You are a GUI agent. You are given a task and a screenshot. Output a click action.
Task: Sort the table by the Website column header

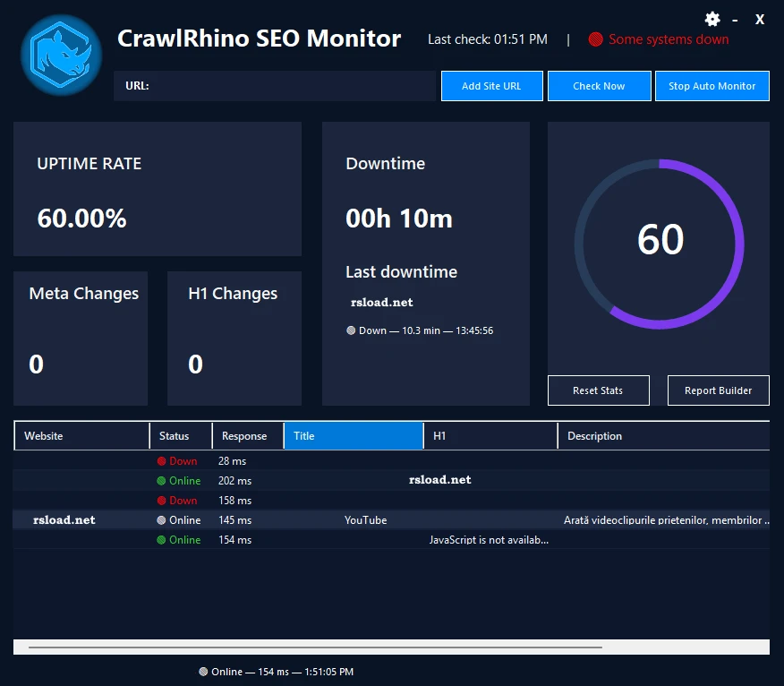point(82,436)
